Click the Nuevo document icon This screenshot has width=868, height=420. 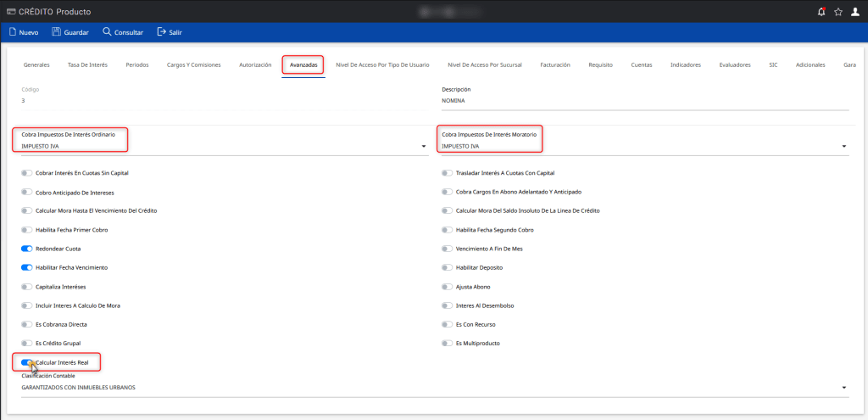coord(13,32)
